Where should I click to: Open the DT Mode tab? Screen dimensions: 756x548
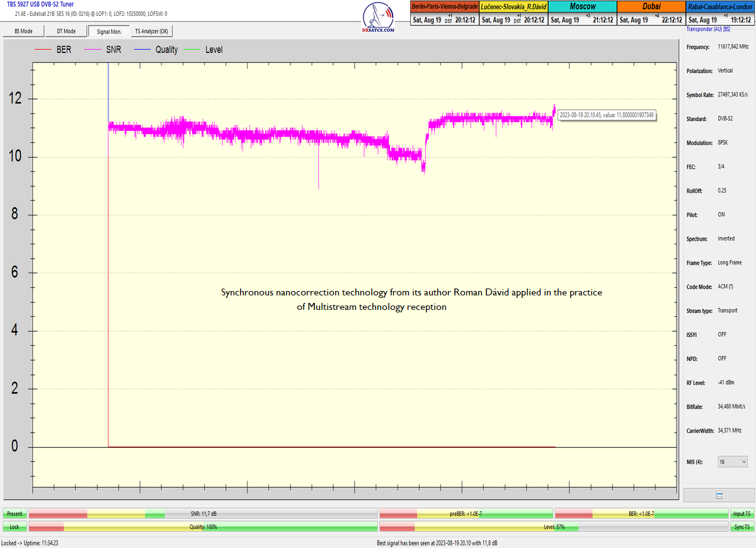click(66, 31)
